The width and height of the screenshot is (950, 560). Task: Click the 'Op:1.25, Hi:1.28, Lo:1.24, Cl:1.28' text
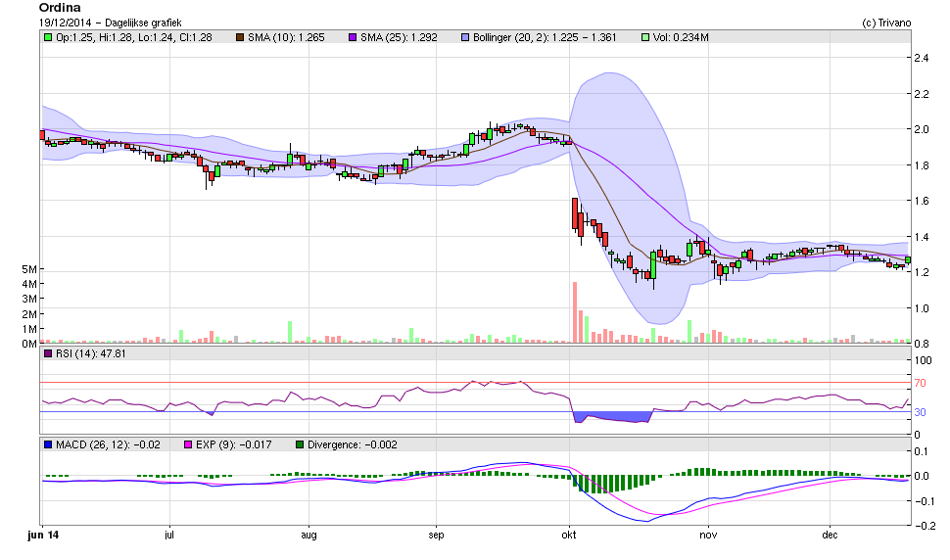(x=134, y=37)
